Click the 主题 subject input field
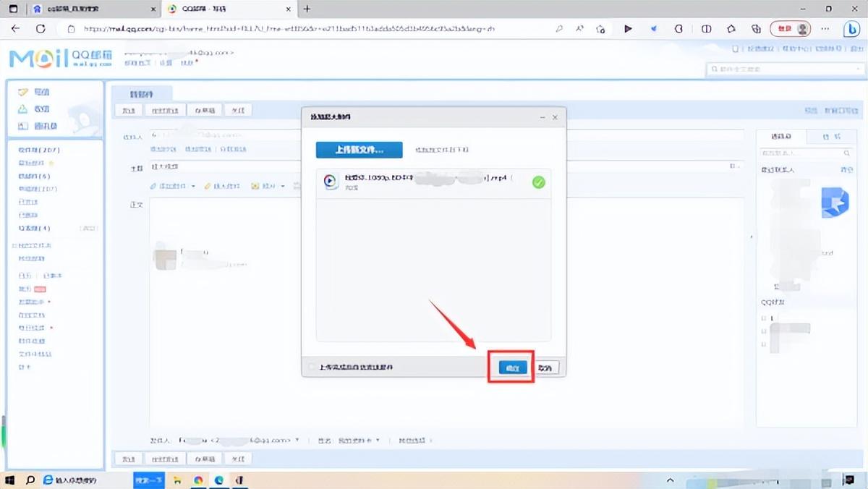Screen dimensions: 868x489 click(434, 167)
